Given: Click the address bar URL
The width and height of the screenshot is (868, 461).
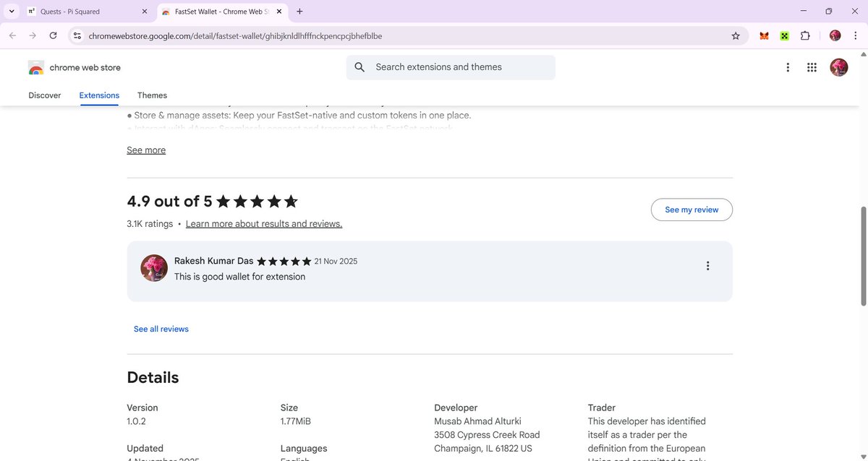Looking at the screenshot, I should [235, 35].
